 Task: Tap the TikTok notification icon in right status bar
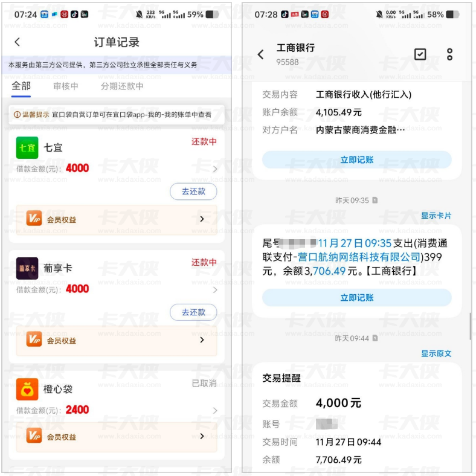pos(285,14)
